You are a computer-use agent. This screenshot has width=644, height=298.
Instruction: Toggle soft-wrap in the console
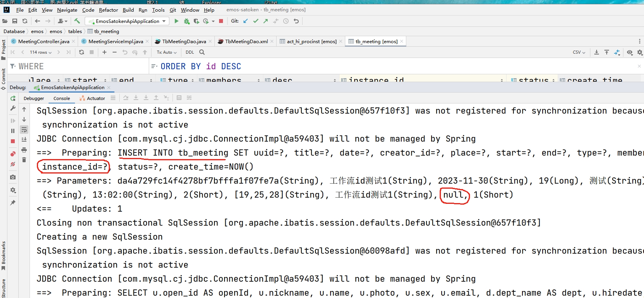click(24, 130)
